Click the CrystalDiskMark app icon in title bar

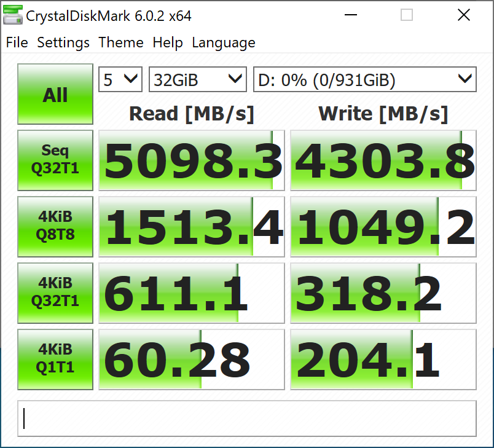(x=13, y=15)
